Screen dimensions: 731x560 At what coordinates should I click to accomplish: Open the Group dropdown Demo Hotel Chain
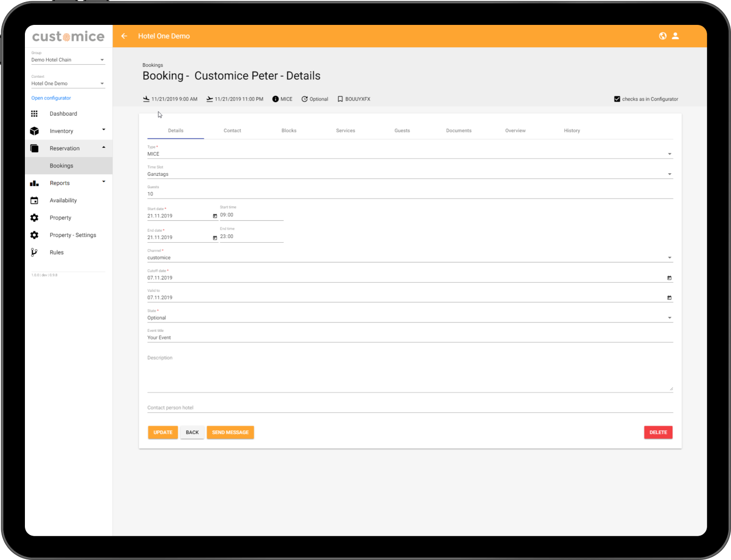click(x=67, y=60)
